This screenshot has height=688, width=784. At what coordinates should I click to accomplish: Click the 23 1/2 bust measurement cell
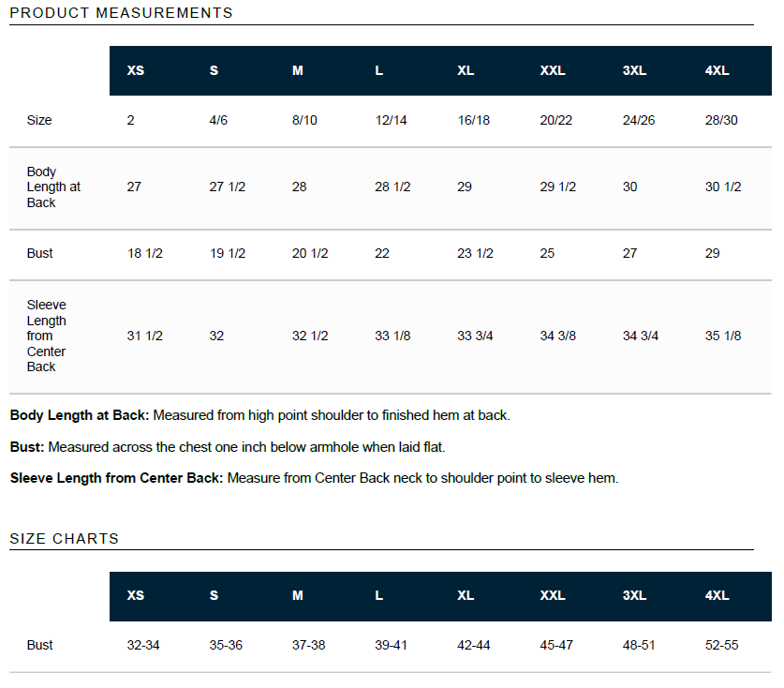pos(475,253)
